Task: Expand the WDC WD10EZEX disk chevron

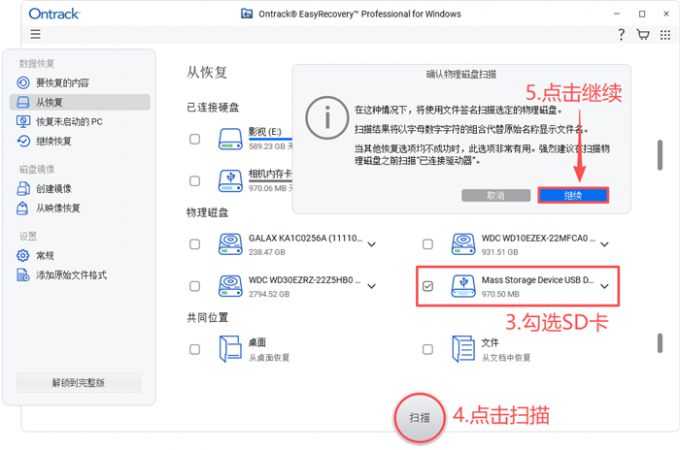Action: [605, 245]
